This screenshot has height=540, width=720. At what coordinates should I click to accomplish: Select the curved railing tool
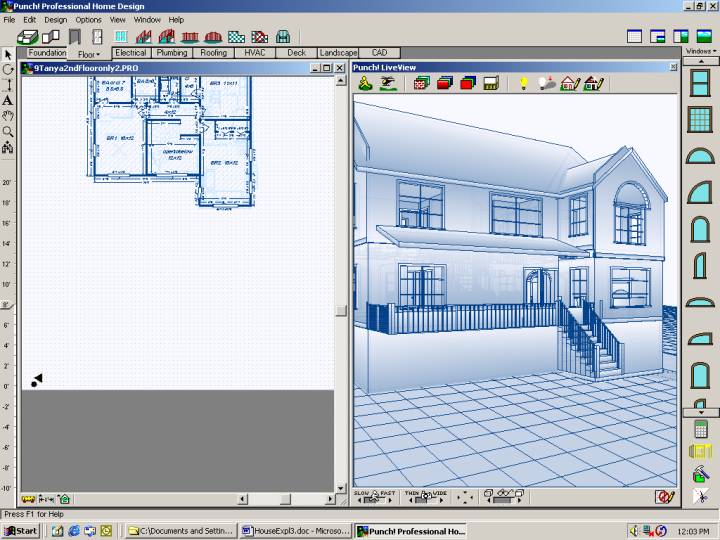click(x=213, y=37)
